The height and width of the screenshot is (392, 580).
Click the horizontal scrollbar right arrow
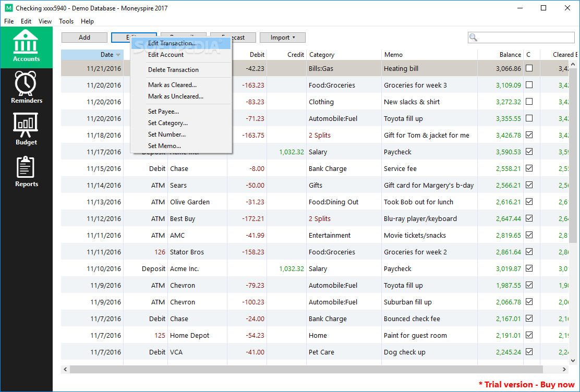(x=564, y=369)
